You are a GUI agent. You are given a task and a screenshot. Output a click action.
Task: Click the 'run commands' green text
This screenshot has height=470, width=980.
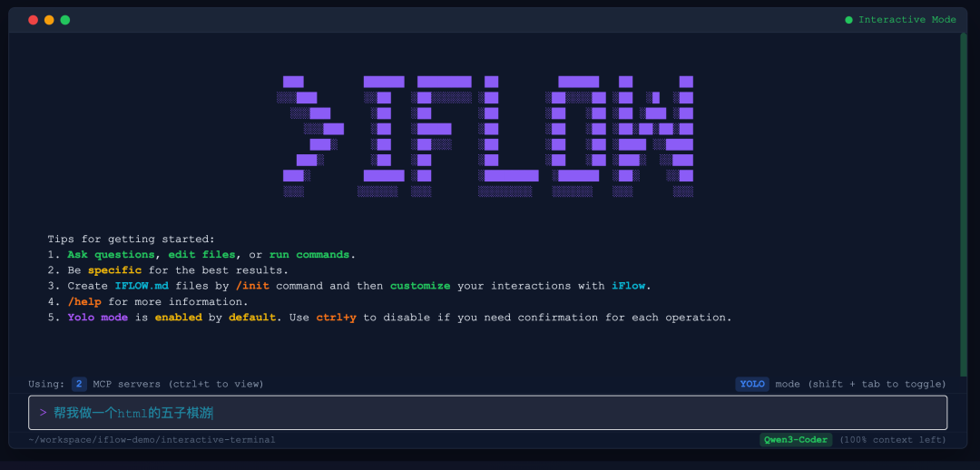(x=309, y=255)
